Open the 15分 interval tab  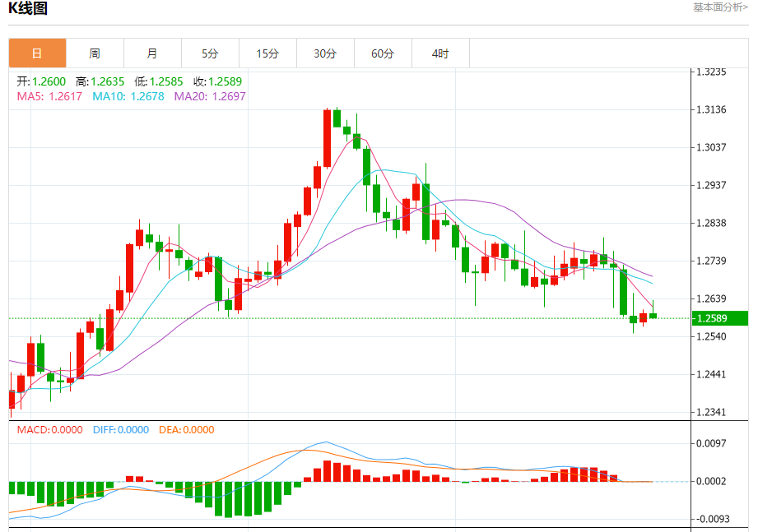click(267, 53)
